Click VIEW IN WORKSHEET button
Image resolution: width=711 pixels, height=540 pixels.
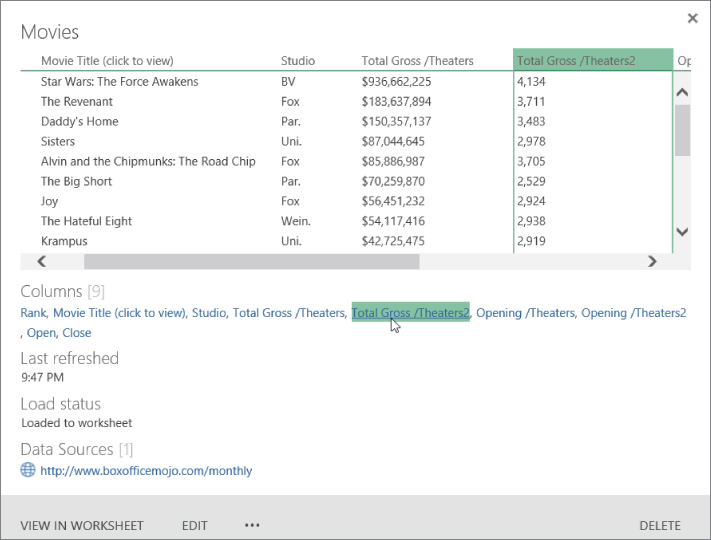point(82,525)
